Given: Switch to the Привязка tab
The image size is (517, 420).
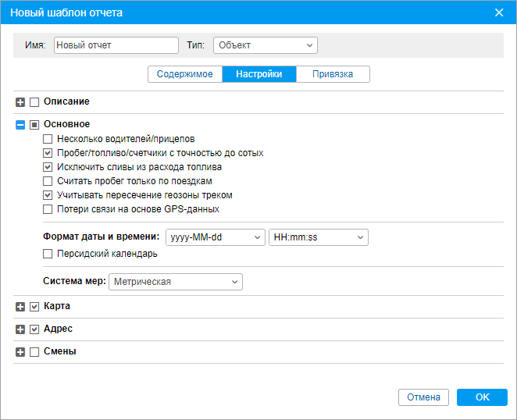Looking at the screenshot, I should coord(333,74).
